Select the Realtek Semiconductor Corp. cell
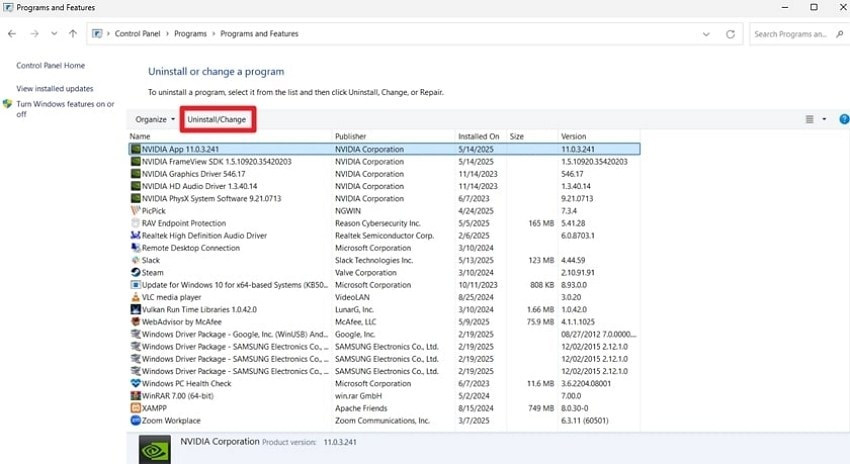The height and width of the screenshot is (464, 850). click(x=384, y=235)
